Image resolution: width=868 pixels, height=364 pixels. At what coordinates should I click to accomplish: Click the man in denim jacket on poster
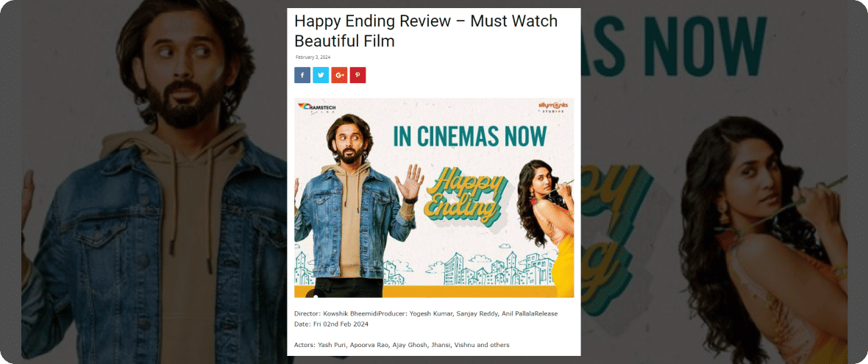[354, 206]
